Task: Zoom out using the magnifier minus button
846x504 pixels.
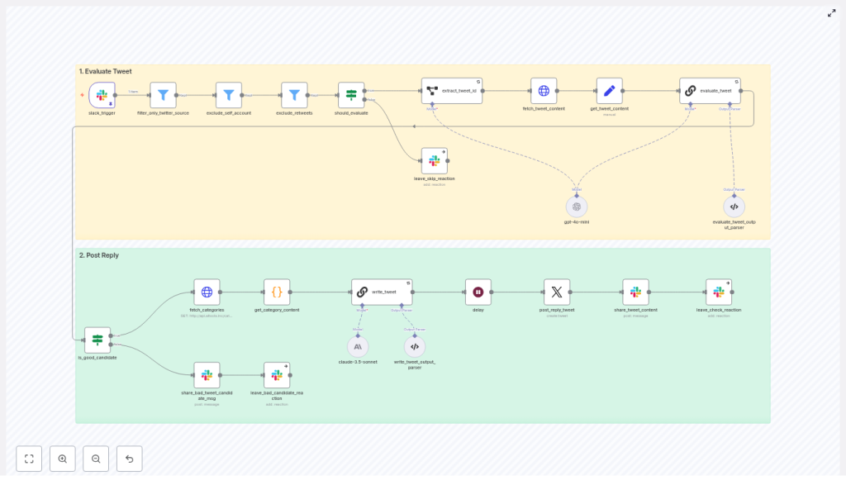Action: point(96,458)
